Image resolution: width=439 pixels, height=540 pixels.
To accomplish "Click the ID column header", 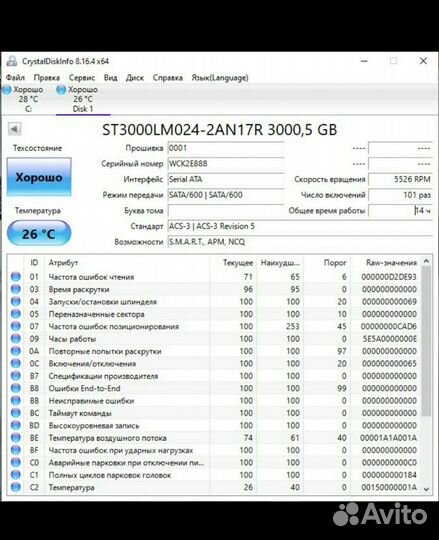I will pos(34,262).
